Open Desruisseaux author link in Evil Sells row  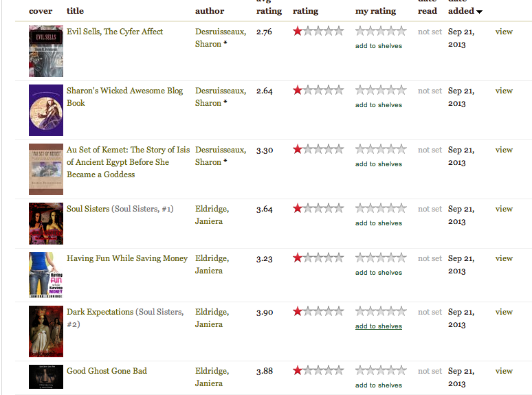pos(221,38)
